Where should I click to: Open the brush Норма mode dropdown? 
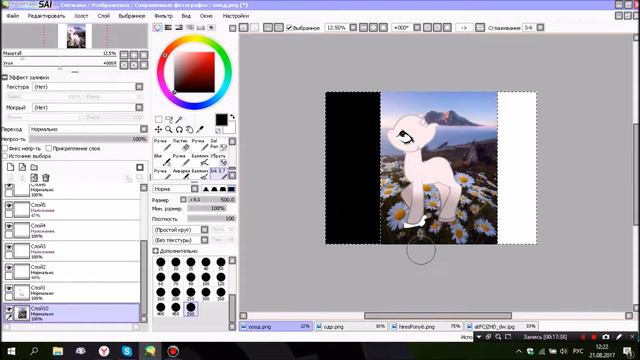tap(195, 189)
